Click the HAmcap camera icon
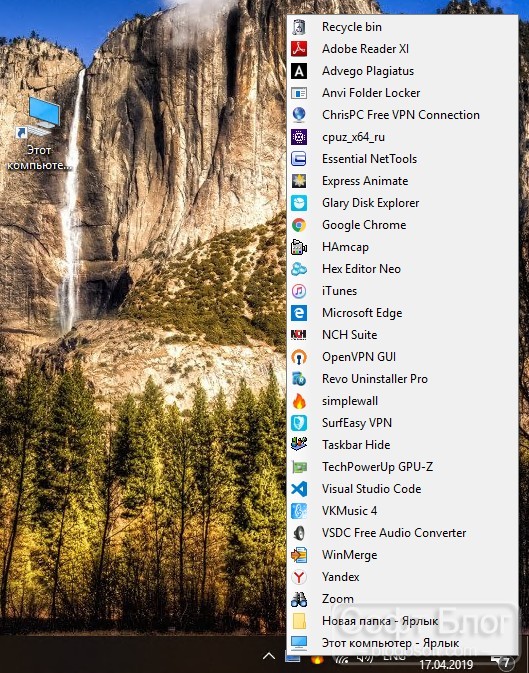The height and width of the screenshot is (673, 529). pyautogui.click(x=299, y=247)
